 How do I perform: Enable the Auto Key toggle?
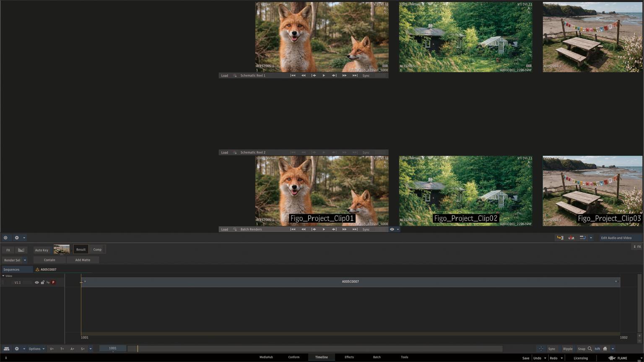(x=42, y=250)
